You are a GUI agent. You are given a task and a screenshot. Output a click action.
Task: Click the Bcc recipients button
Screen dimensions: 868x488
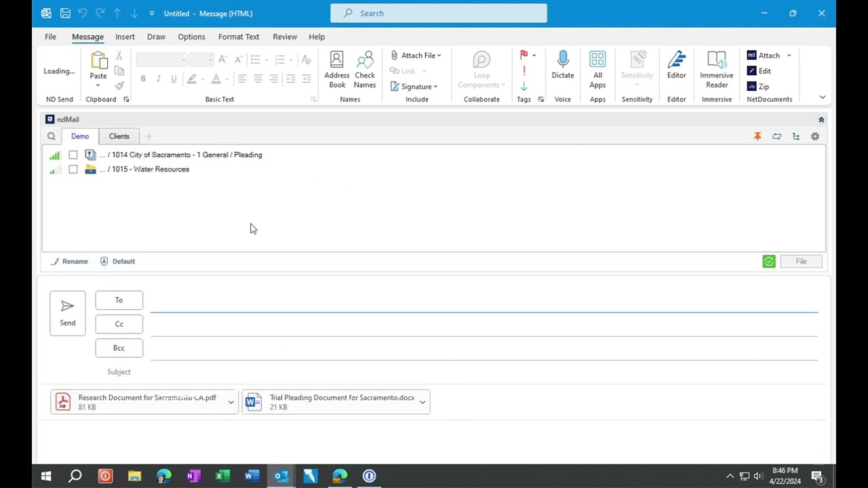tap(119, 348)
